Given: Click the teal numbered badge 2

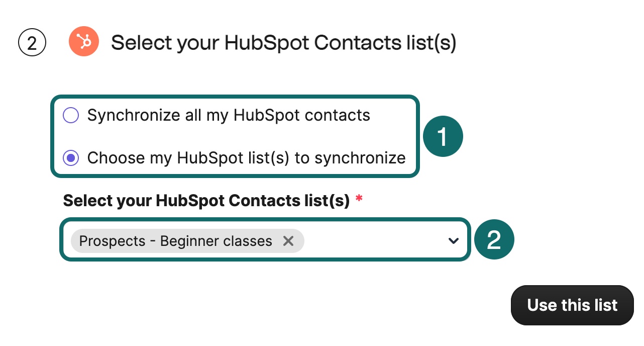Looking at the screenshot, I should (x=494, y=239).
